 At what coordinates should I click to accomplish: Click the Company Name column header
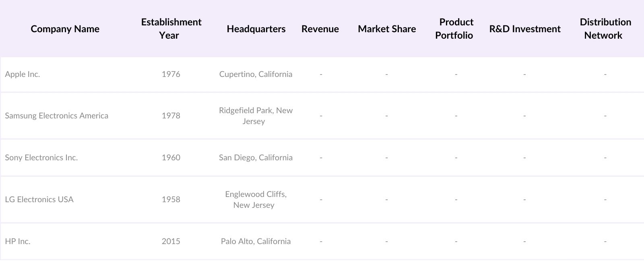(65, 29)
